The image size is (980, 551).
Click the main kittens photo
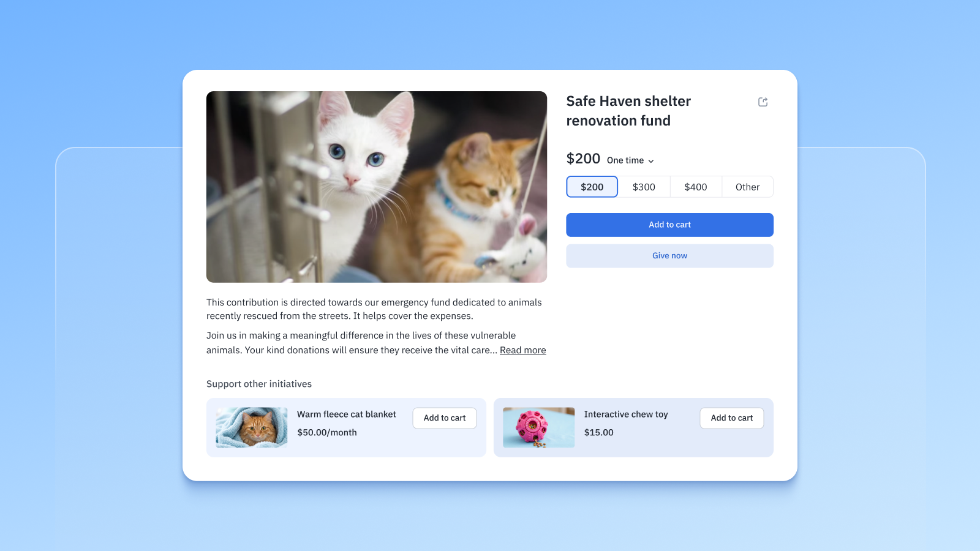pyautogui.click(x=376, y=187)
